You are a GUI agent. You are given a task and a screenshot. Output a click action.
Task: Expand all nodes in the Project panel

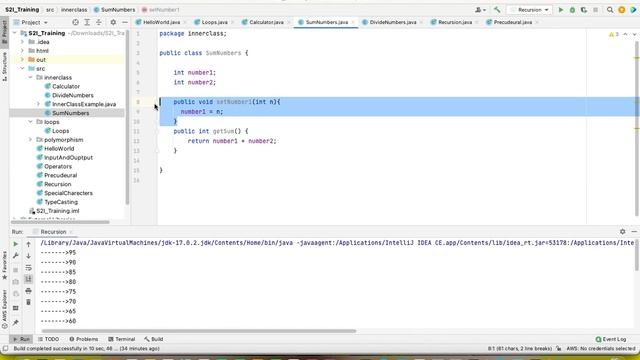click(x=87, y=22)
